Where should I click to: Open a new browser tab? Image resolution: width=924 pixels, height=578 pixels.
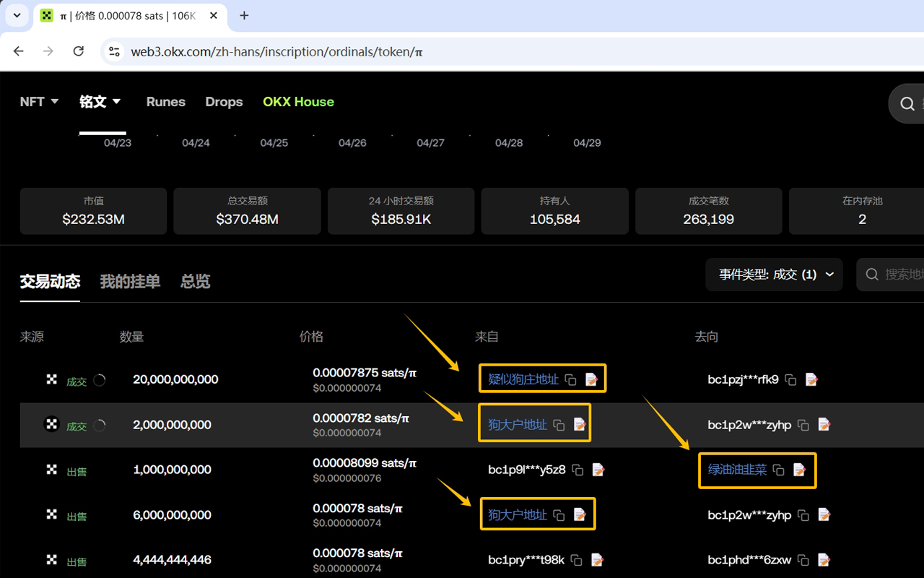click(244, 15)
